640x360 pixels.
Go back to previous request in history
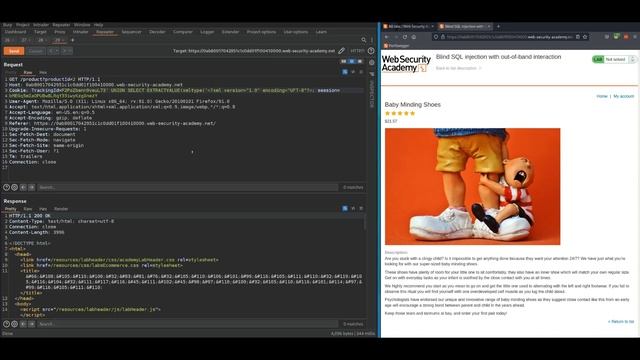(51, 51)
